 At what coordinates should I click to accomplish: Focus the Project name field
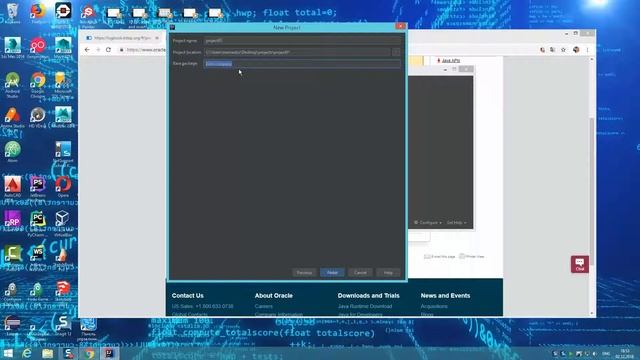[x=302, y=40]
